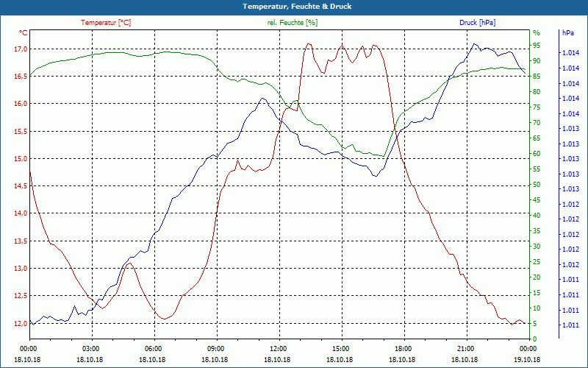Click the green '45' humidity axis tick
Viewport: 588px width, 368px height.
[537, 200]
